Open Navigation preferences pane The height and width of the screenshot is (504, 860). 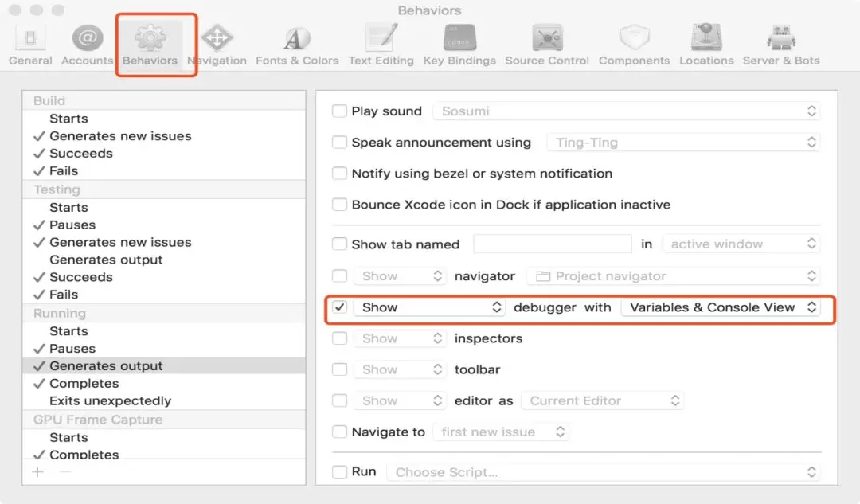(217, 45)
